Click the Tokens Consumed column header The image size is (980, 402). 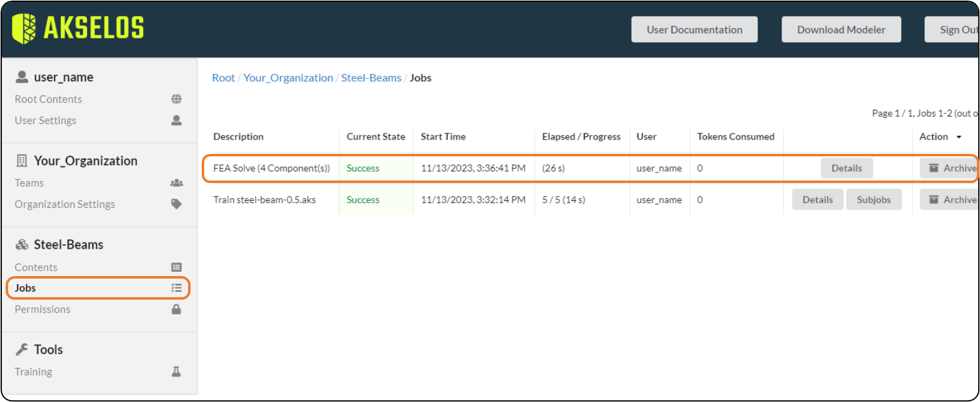click(x=736, y=136)
